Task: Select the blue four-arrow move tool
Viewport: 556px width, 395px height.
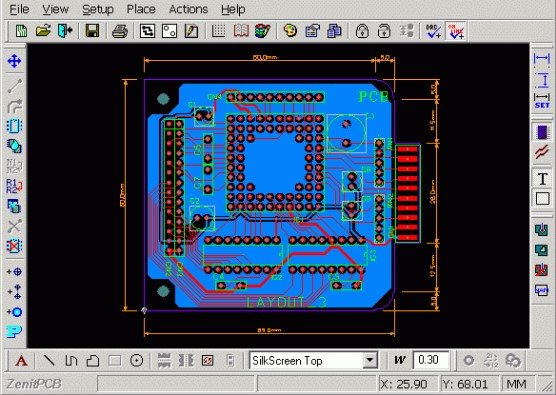Action: (x=14, y=61)
